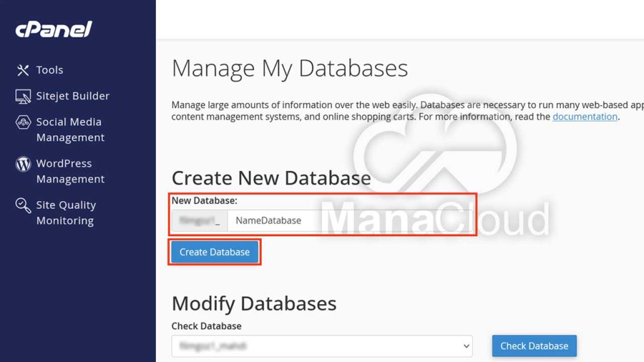Open the WordPress Management page
The width and height of the screenshot is (644, 362).
tap(70, 171)
